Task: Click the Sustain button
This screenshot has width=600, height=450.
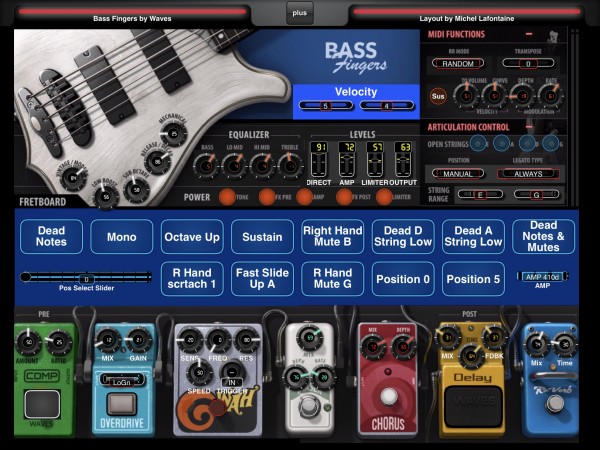Action: 262,236
